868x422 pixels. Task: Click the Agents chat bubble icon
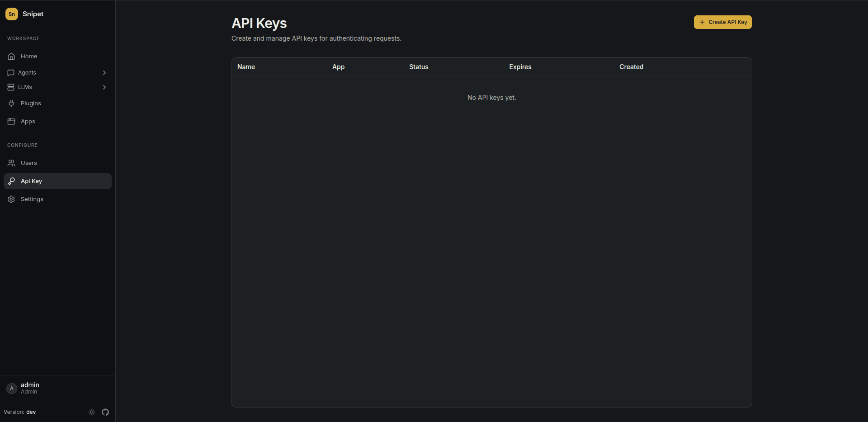(x=11, y=73)
